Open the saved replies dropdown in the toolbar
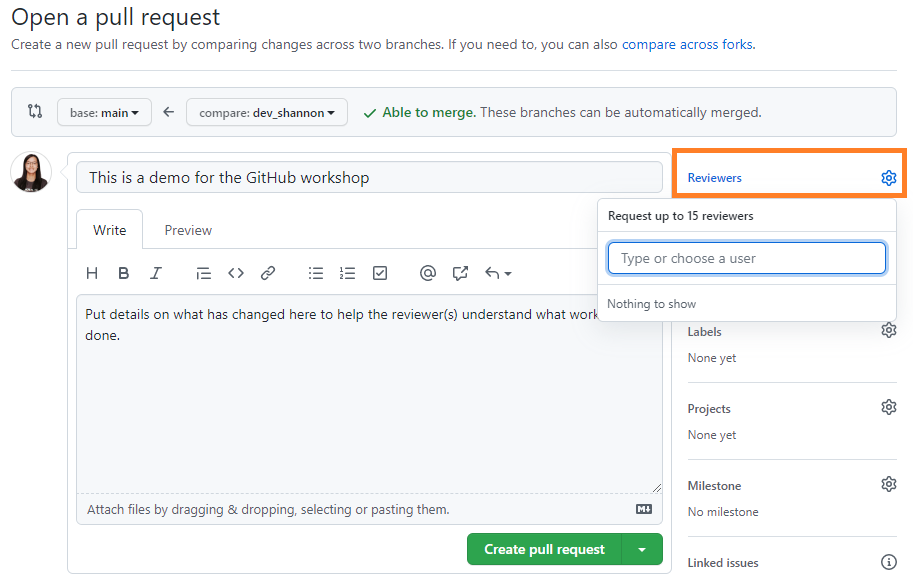The height and width of the screenshot is (580, 913). pos(498,273)
